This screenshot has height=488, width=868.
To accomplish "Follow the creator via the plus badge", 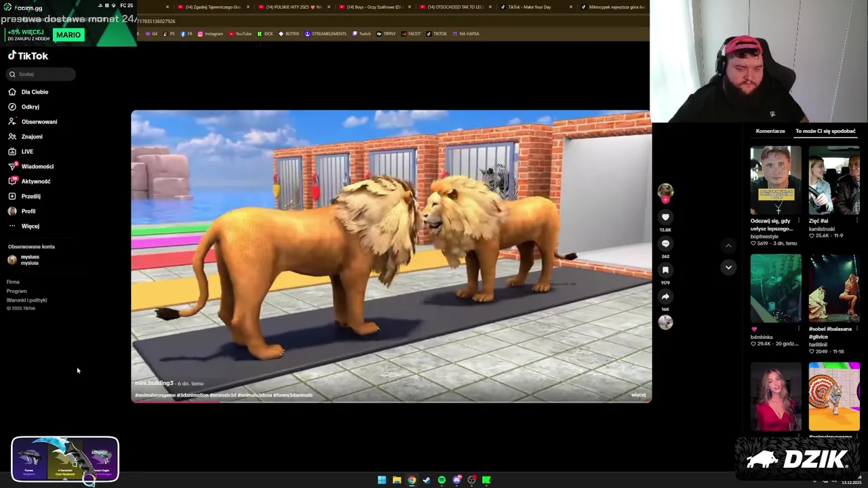I will 665,200.
